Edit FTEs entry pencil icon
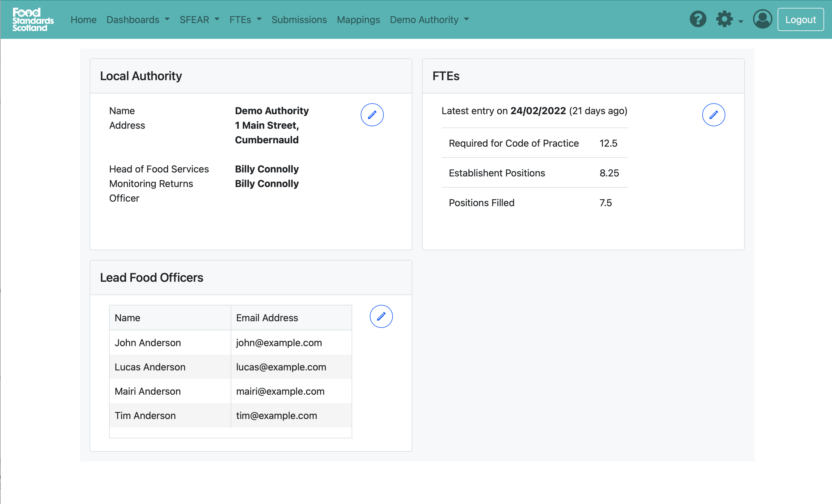 click(x=713, y=115)
